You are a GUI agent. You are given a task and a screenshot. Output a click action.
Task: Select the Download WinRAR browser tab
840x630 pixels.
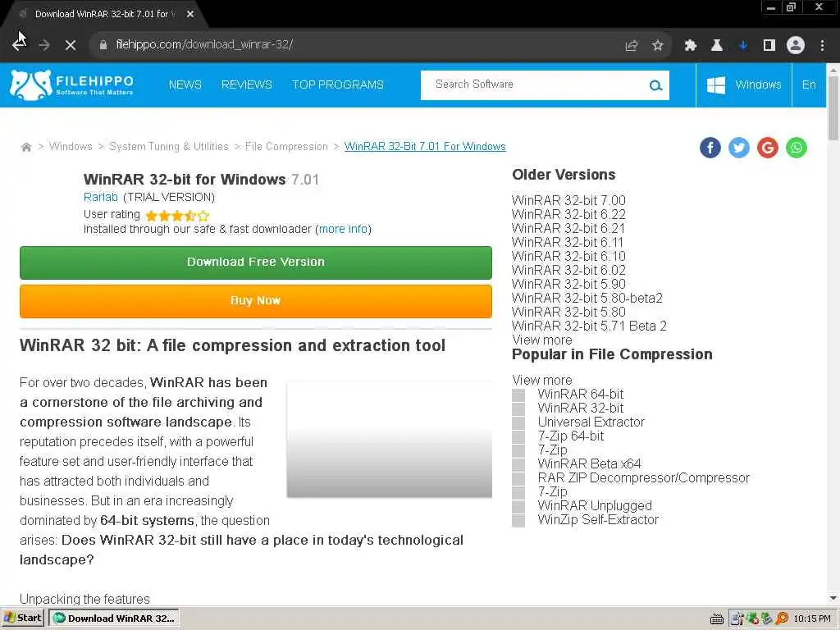(x=104, y=15)
